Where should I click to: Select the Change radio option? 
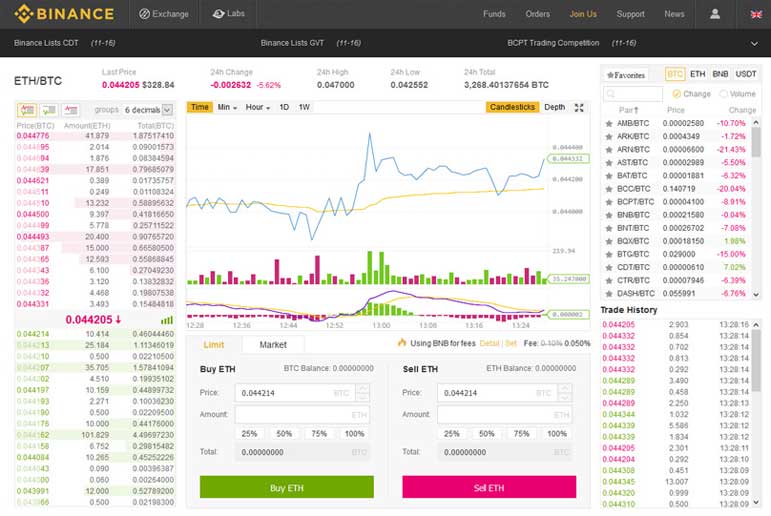[691, 94]
